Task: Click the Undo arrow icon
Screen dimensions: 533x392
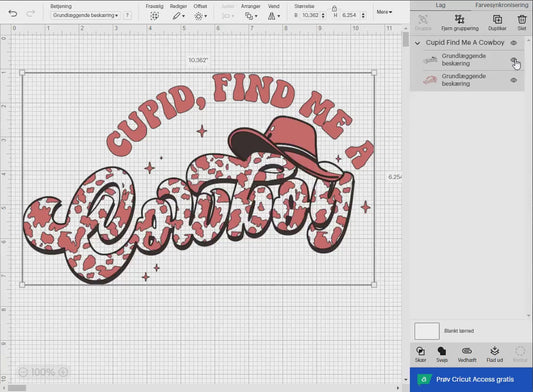Action: [x=13, y=14]
